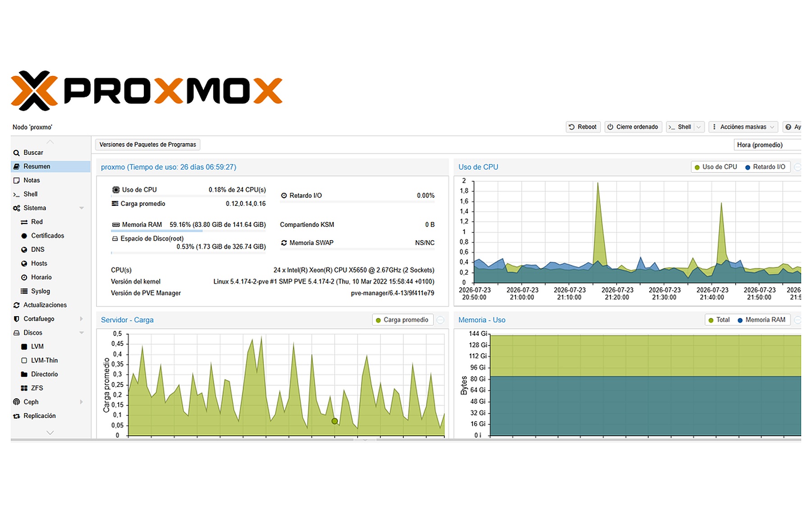Open the Red network icon
Viewport: 812px width, 508px height.
tap(24, 222)
